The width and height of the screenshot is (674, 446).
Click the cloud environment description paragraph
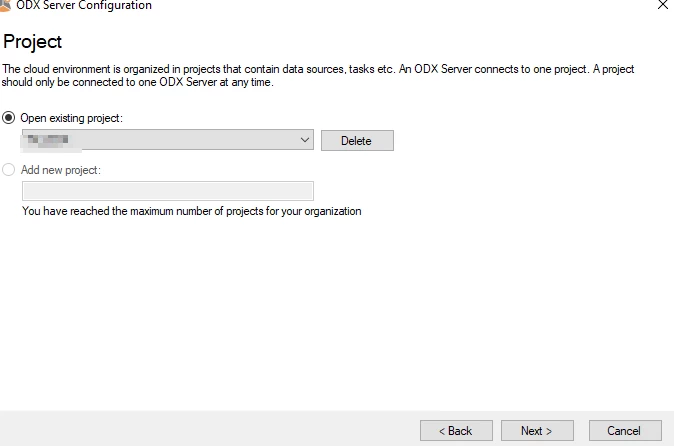(x=318, y=69)
